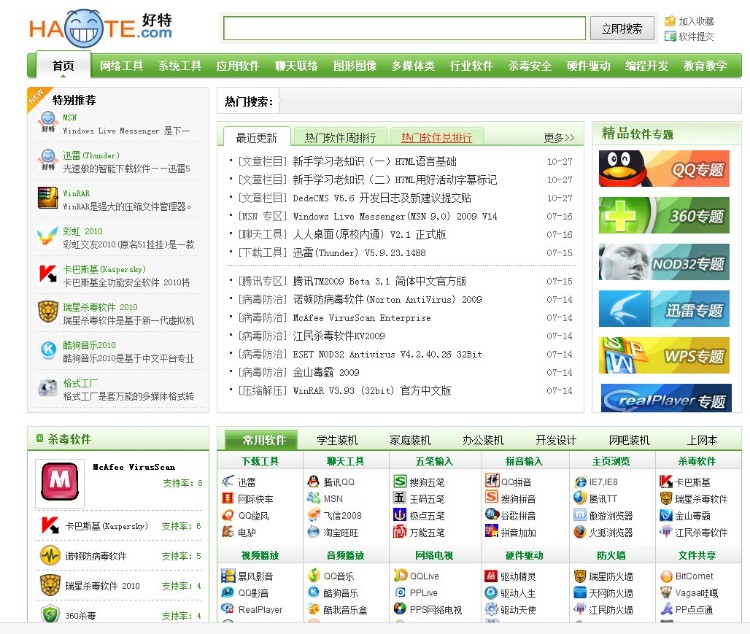Open the 格式工厂 icon in 特别推荐

[x=48, y=388]
